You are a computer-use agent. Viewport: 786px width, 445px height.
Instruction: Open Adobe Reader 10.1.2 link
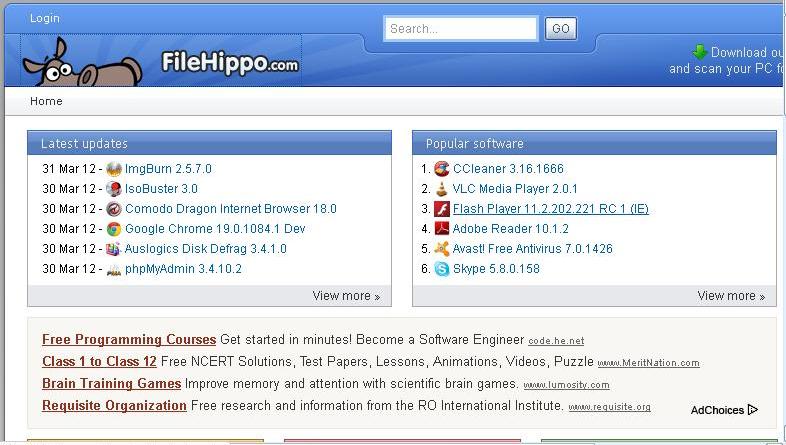click(510, 229)
